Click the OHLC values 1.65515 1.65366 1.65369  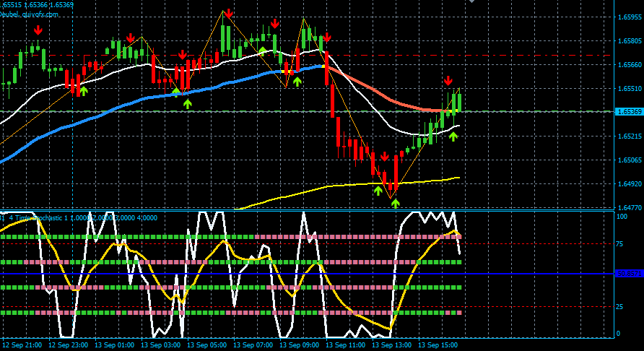pos(37,5)
